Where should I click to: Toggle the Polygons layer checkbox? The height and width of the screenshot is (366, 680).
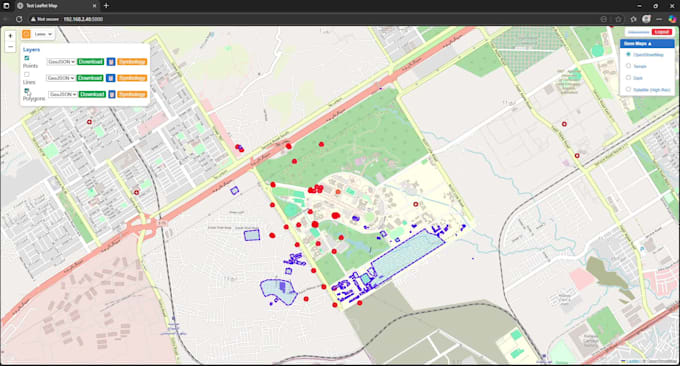click(x=27, y=91)
